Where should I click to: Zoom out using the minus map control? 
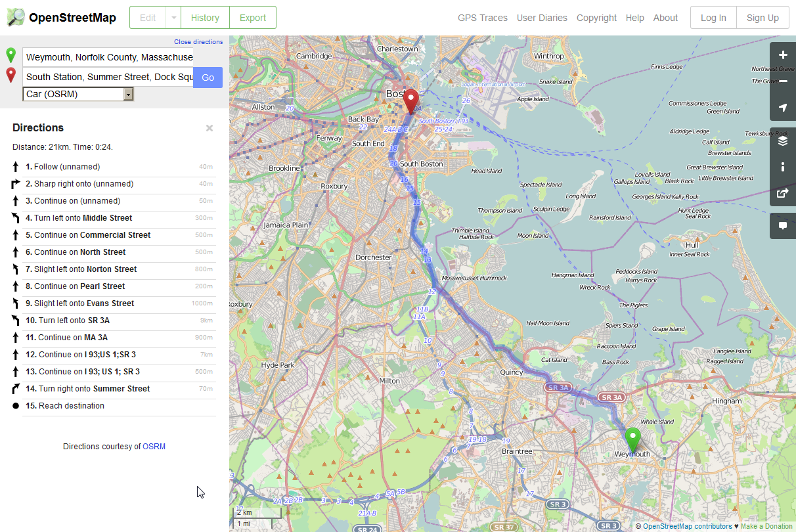pyautogui.click(x=782, y=81)
